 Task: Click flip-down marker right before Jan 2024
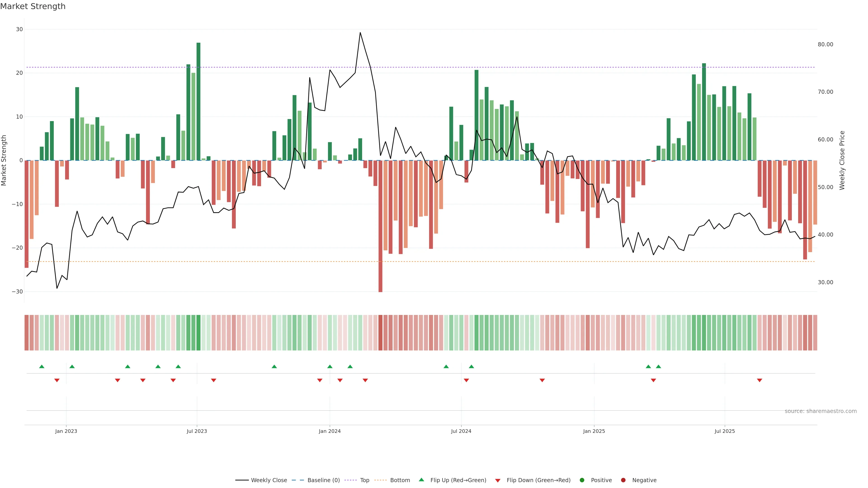pyautogui.click(x=320, y=380)
